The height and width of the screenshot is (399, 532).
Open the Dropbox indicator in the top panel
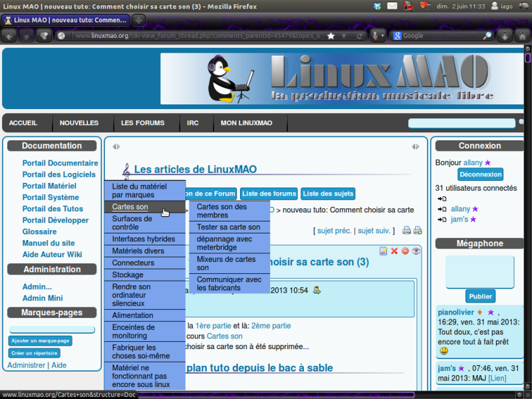point(377,6)
